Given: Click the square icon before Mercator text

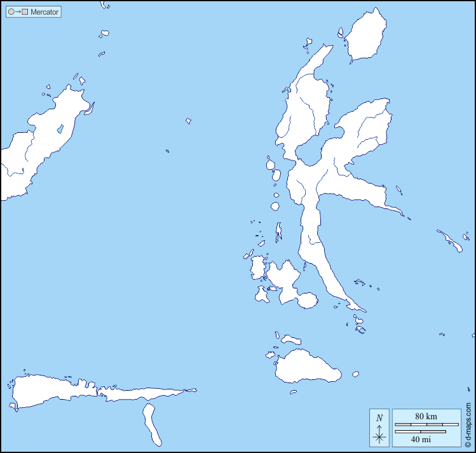Looking at the screenshot, I should (25, 12).
